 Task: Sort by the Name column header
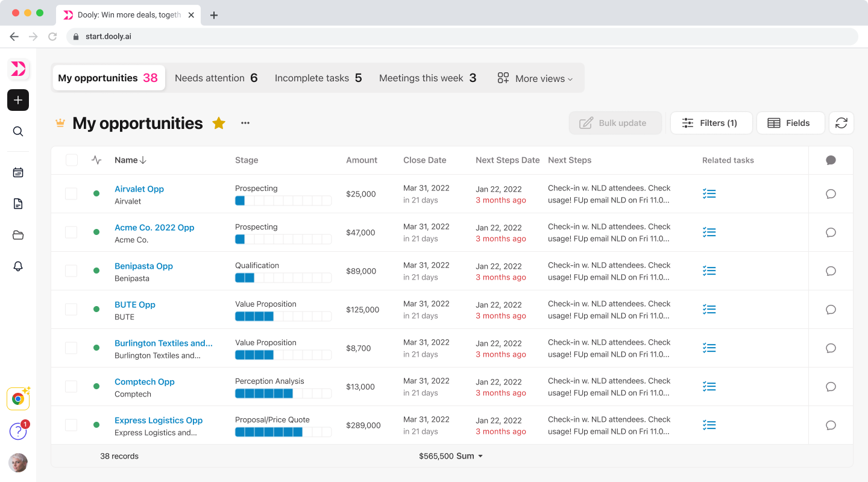point(131,160)
